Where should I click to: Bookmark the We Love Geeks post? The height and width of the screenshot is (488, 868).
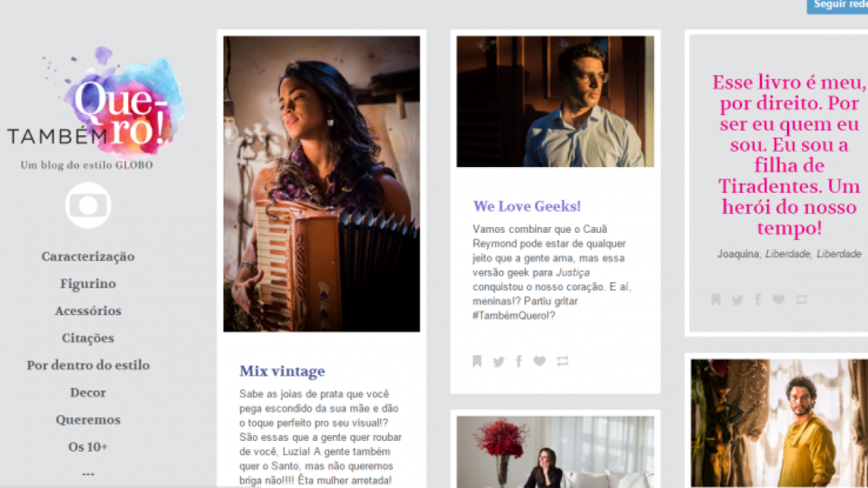tap(477, 361)
